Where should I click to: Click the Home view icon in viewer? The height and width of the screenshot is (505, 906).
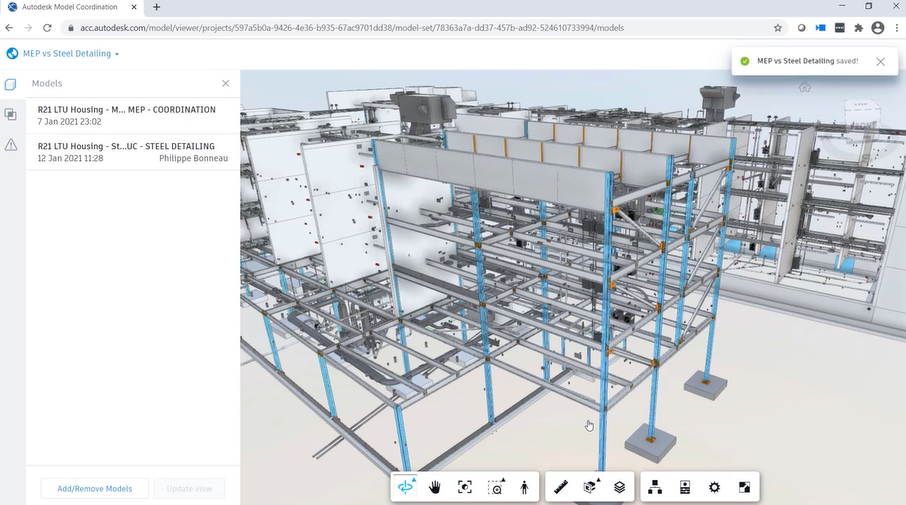804,87
